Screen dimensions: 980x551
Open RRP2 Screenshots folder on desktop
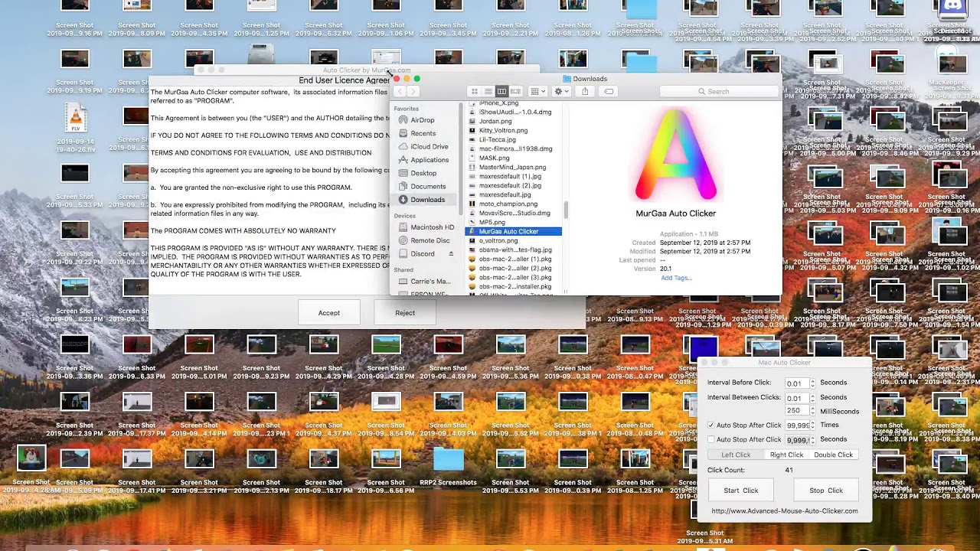tap(449, 458)
